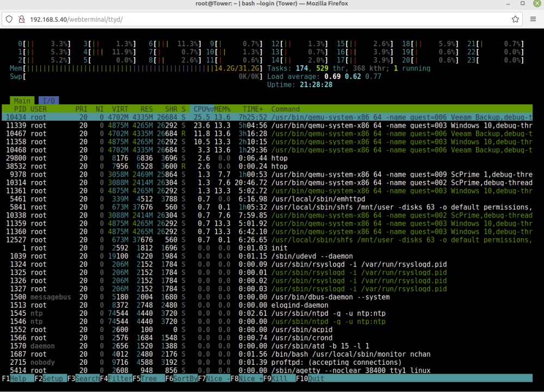Click F10 Quit in the function bar
Viewport: 544px width, 392px height.
pyautogui.click(x=310, y=378)
